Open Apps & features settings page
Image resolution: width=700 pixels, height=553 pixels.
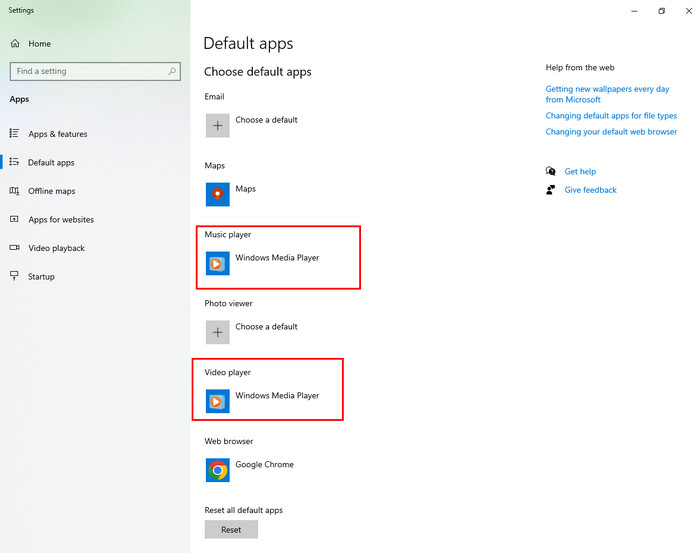click(57, 134)
